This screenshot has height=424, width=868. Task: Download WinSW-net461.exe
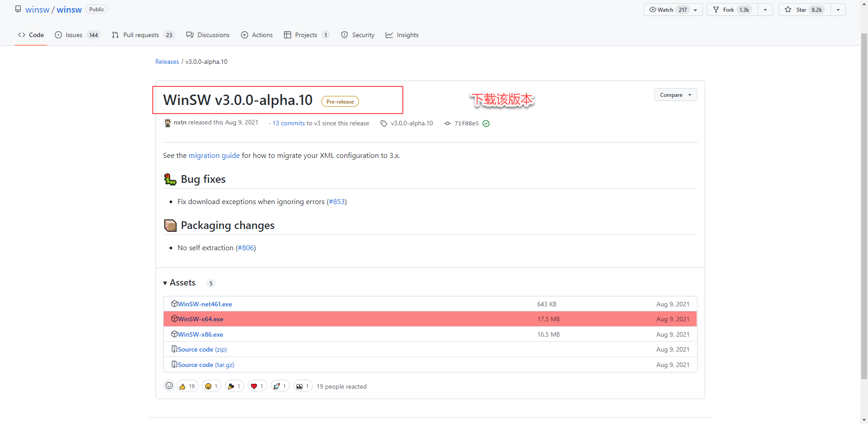[x=205, y=304]
